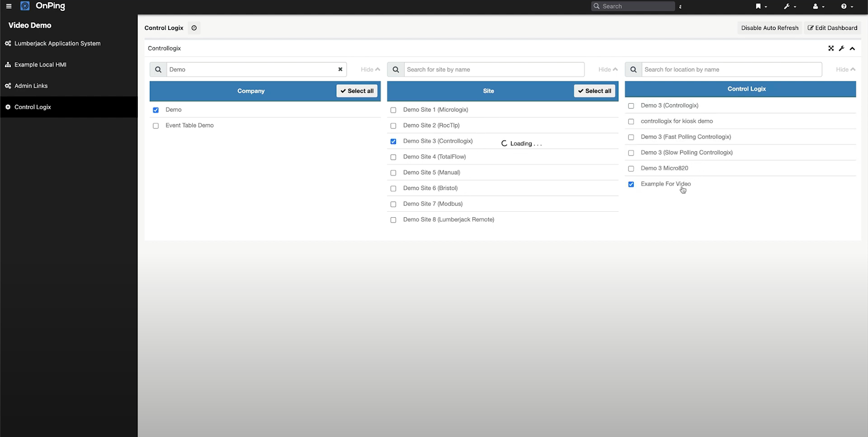The width and height of the screenshot is (868, 437).
Task: Check Demo Site 6 (Bristol) checkbox
Action: coord(393,189)
